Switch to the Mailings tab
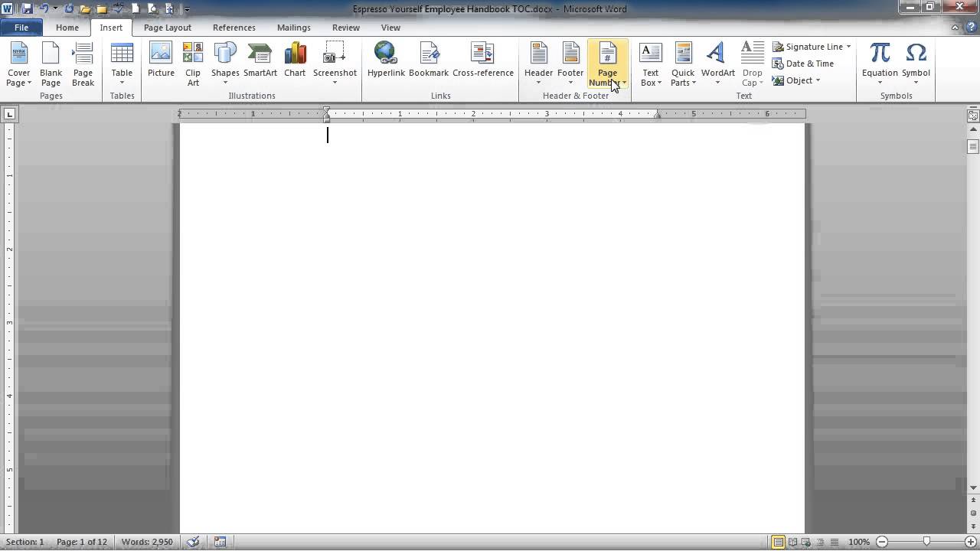 (294, 28)
